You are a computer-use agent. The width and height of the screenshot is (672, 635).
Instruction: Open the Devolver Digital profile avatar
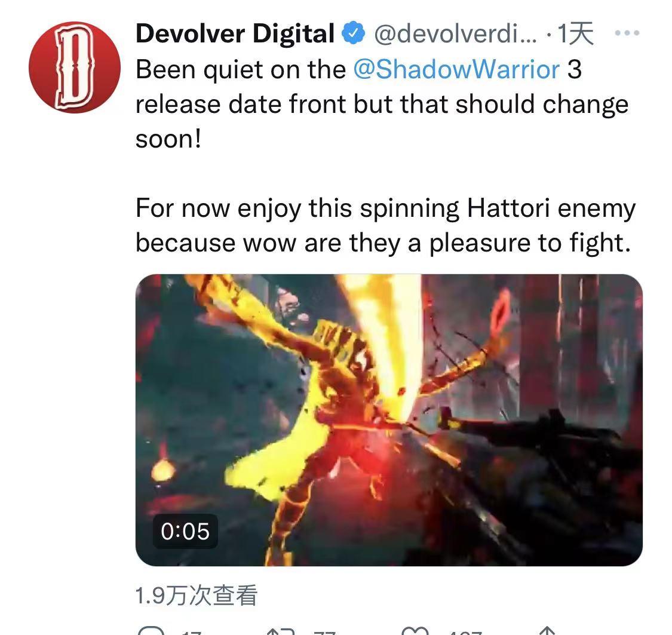(75, 68)
